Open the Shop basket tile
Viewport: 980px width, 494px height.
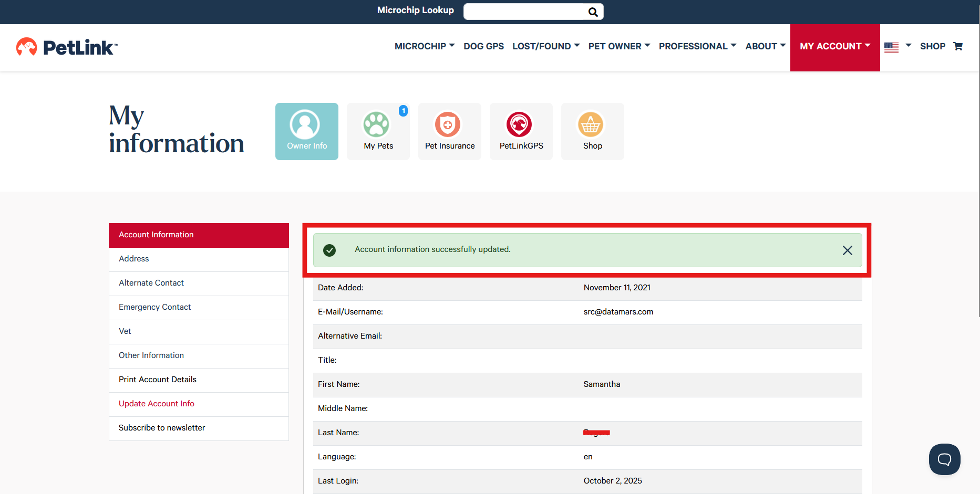[593, 131]
